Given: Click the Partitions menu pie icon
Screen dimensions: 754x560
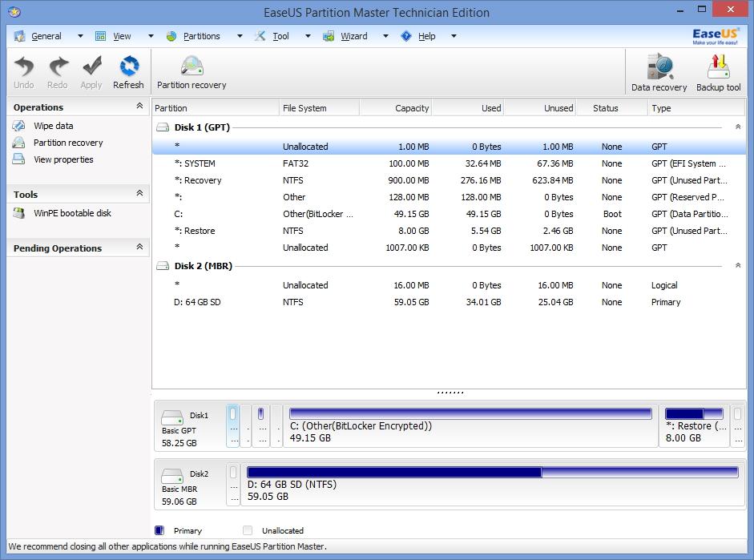Looking at the screenshot, I should coord(171,36).
